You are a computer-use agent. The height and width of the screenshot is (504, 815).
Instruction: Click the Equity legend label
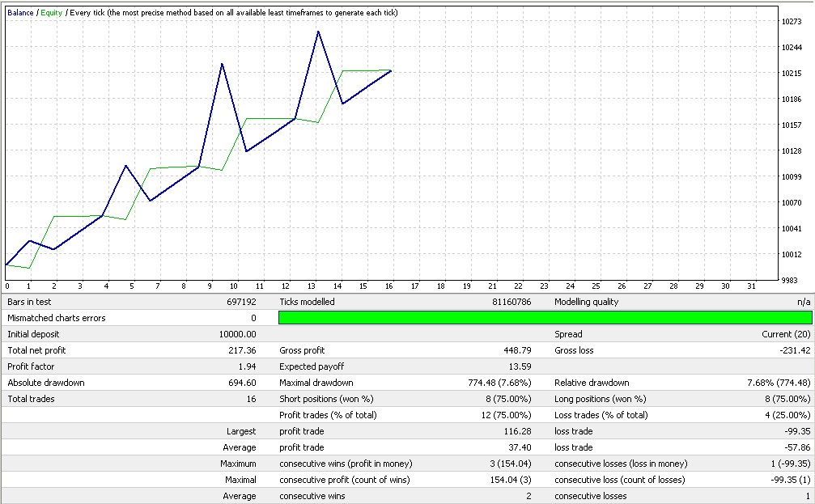click(52, 13)
